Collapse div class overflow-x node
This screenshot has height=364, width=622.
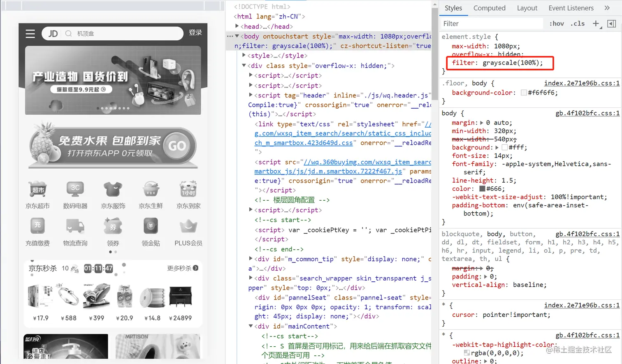(x=244, y=65)
